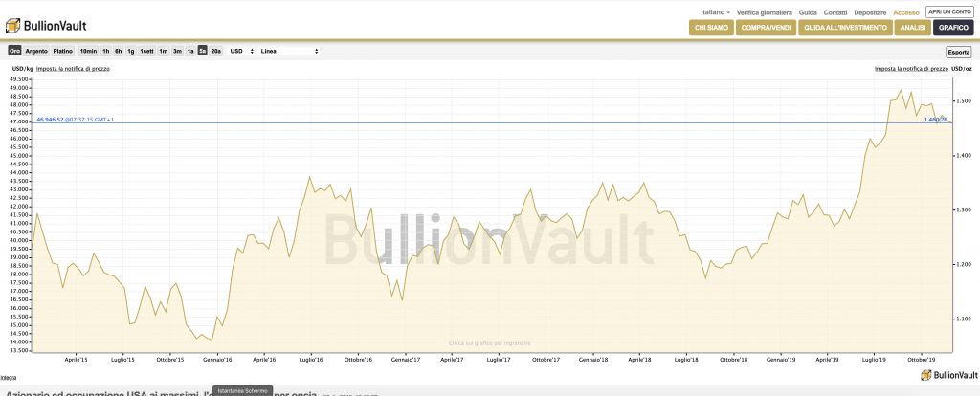
Task: Open the COMPRA/VENDI menu
Action: coord(766,28)
